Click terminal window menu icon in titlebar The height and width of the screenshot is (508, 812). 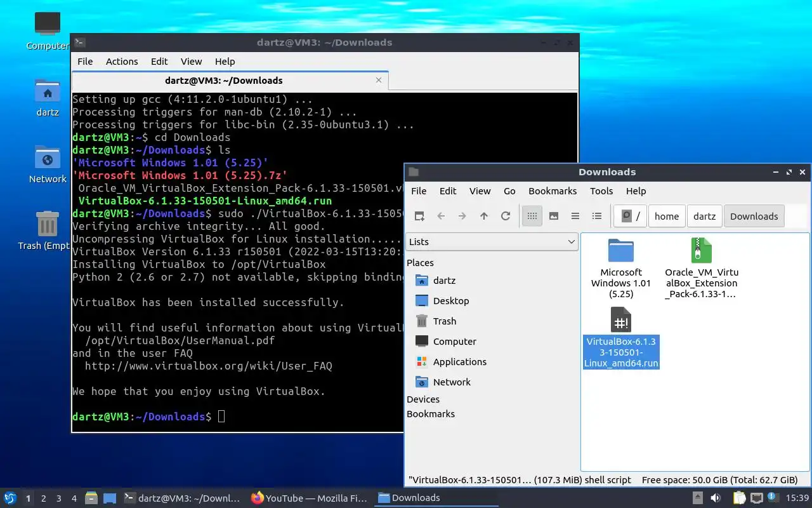[x=80, y=43]
